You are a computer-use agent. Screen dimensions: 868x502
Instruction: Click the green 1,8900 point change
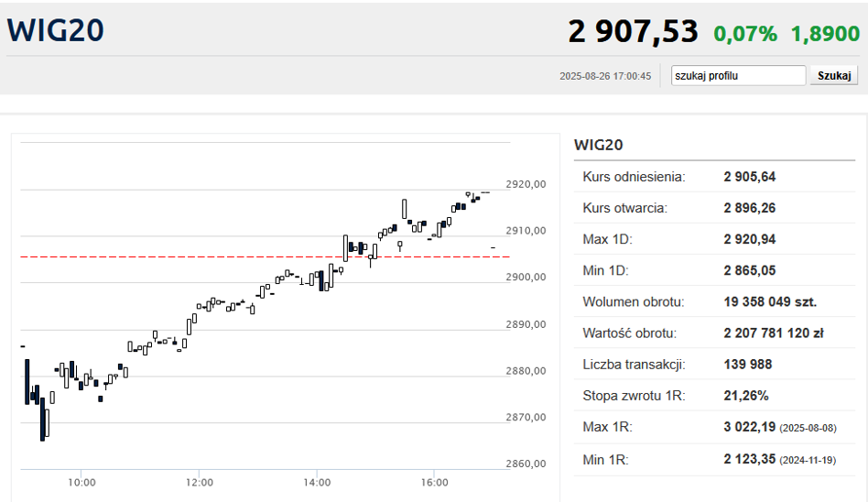click(x=825, y=34)
